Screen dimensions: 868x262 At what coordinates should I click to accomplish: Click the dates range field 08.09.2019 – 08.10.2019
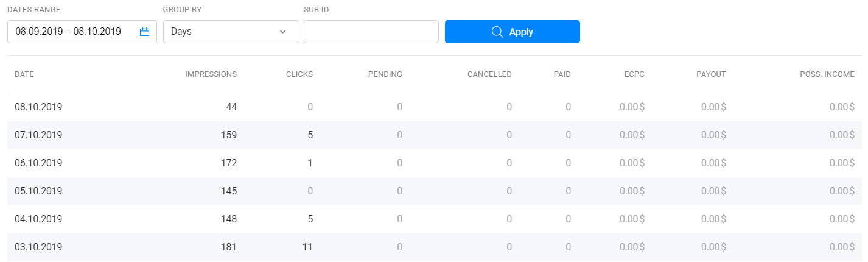(82, 32)
